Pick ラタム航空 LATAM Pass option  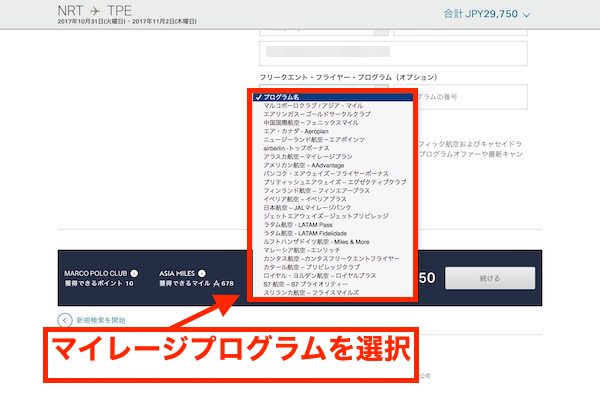[333, 225]
